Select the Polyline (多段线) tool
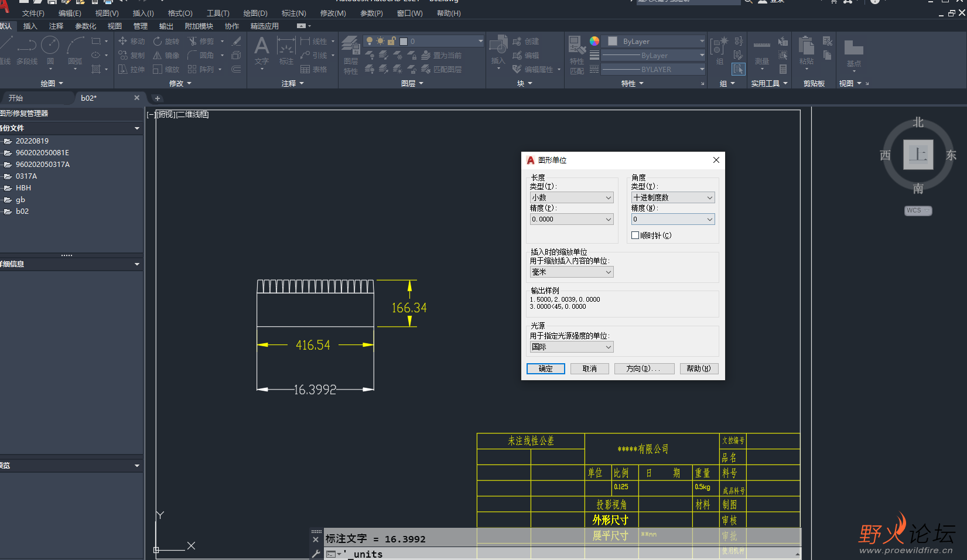The image size is (967, 560). point(26,51)
